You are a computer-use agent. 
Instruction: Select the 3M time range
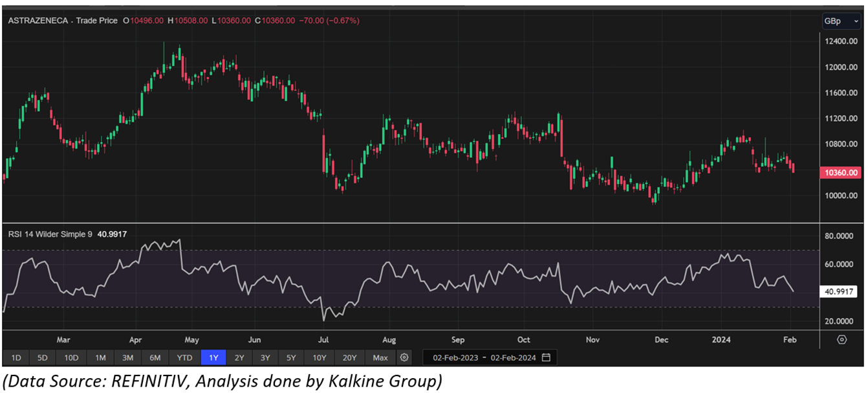(127, 357)
